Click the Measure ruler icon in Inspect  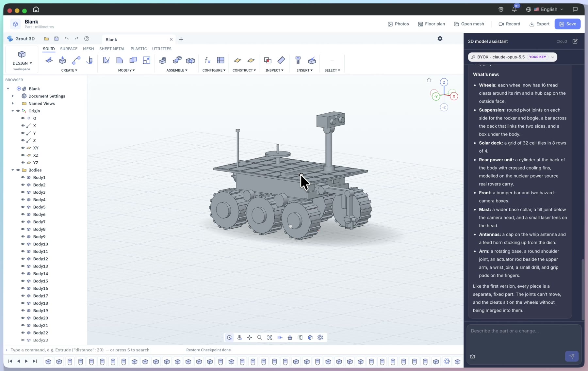pyautogui.click(x=281, y=60)
